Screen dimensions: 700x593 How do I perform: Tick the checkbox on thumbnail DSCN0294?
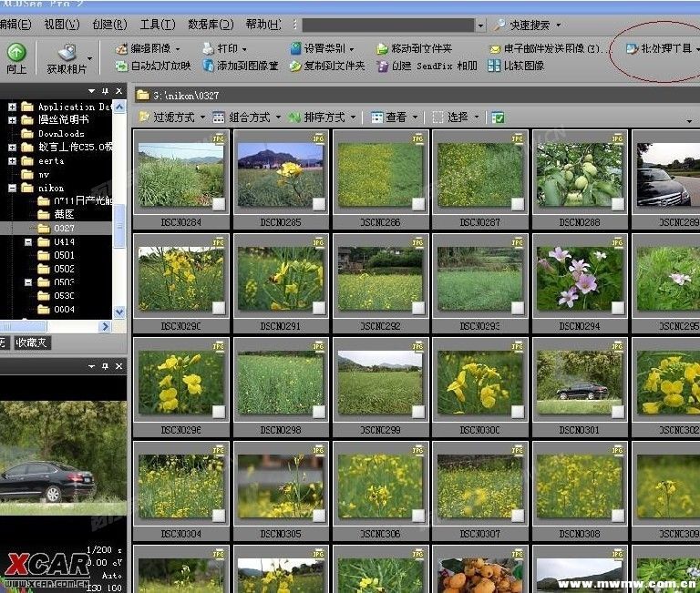tap(618, 308)
